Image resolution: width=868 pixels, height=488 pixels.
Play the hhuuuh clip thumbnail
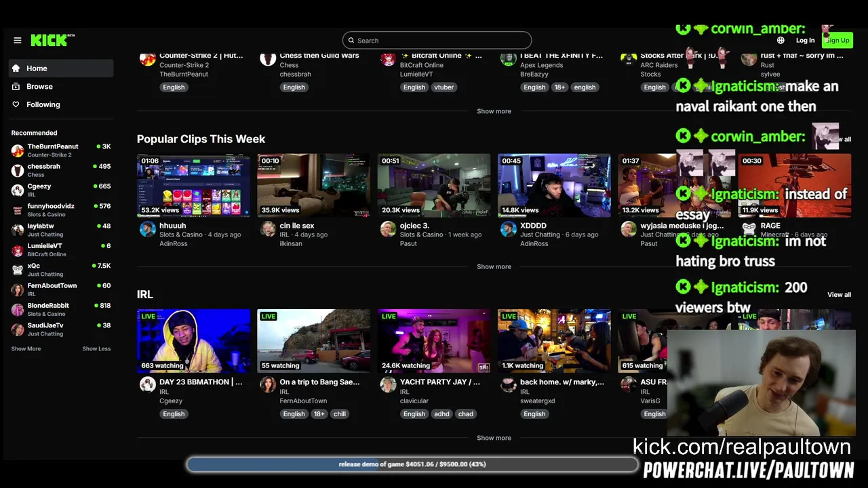(193, 185)
